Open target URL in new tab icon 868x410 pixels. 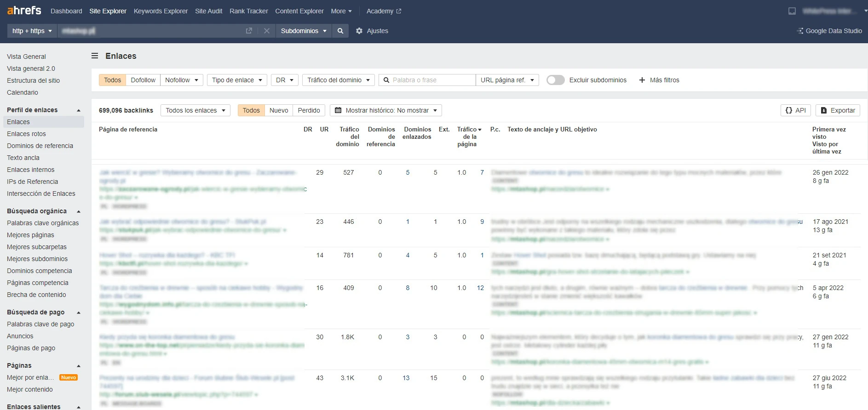point(249,31)
